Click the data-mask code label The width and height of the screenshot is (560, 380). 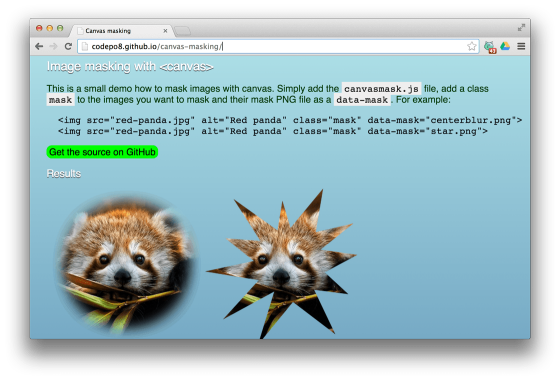(362, 100)
